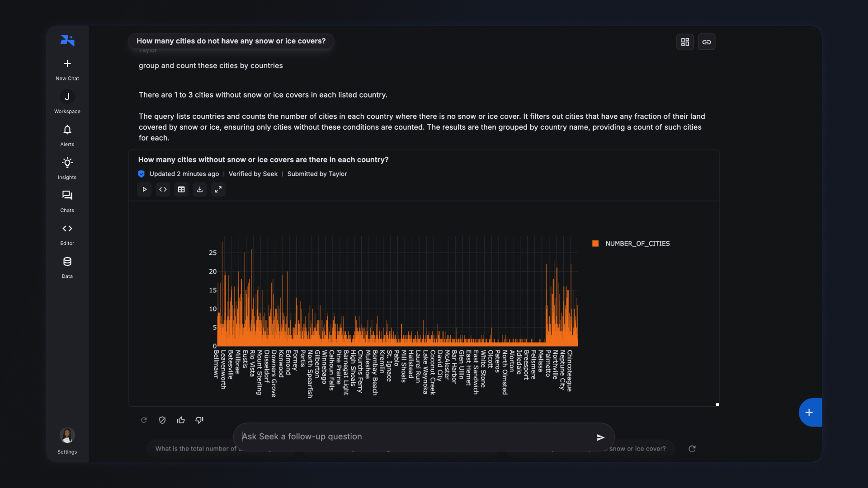The height and width of the screenshot is (488, 868).
Task: Click the blue floating plus button
Action: (809, 412)
